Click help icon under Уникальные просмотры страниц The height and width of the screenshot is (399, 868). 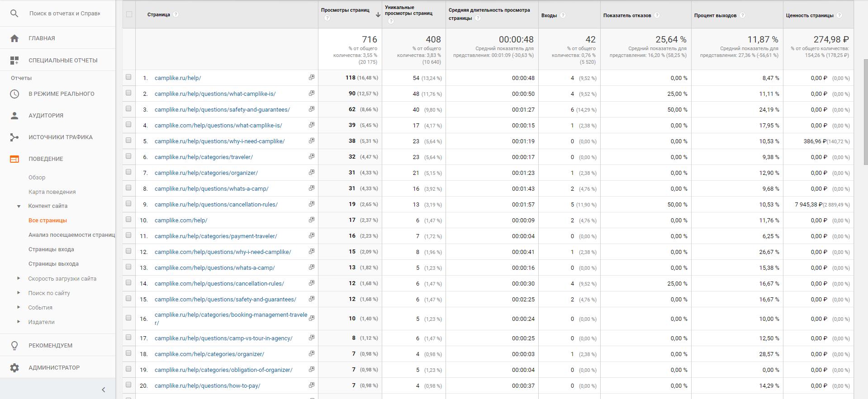pos(391,21)
